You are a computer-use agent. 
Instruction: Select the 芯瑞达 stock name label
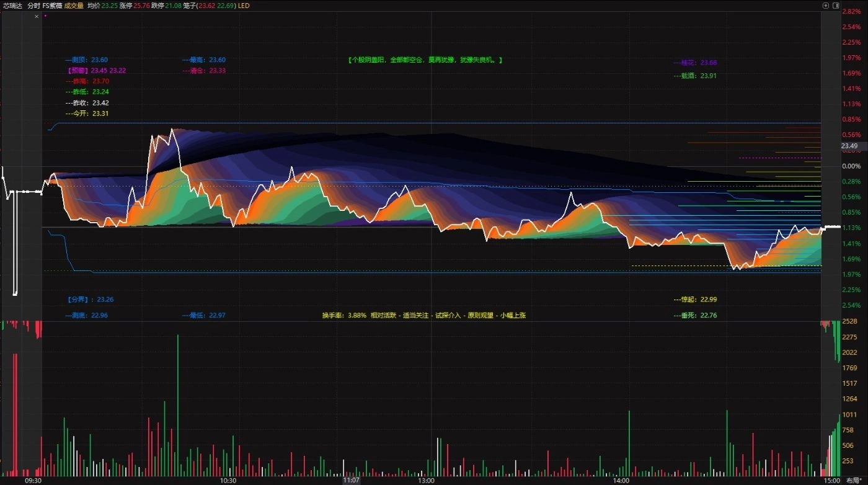pos(12,6)
